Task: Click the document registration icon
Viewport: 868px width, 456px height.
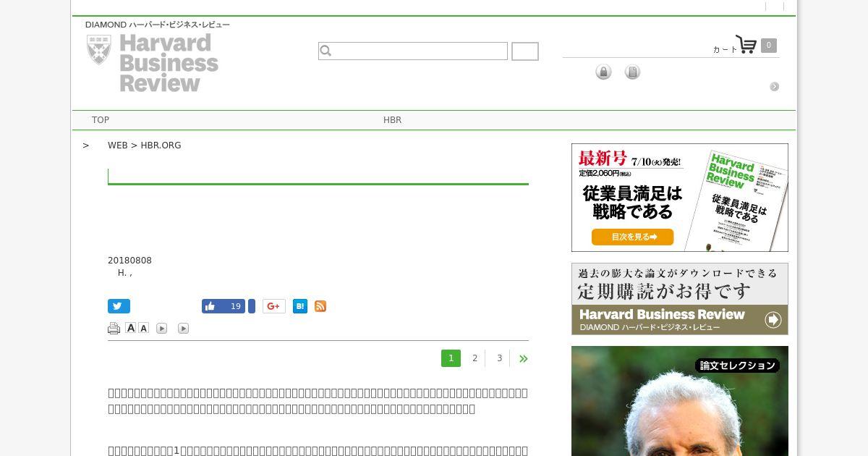Action: 632,72
